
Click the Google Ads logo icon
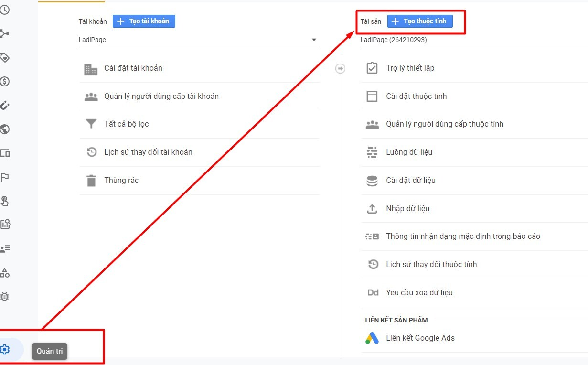[372, 338]
